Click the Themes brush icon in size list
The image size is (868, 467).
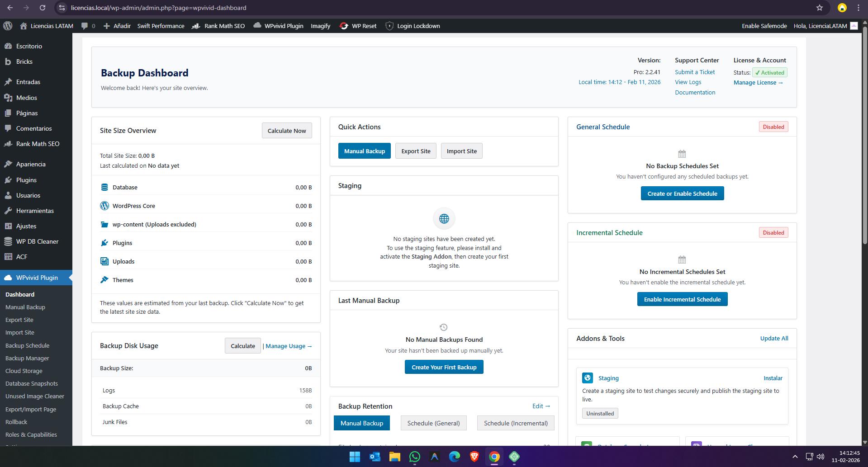point(104,280)
